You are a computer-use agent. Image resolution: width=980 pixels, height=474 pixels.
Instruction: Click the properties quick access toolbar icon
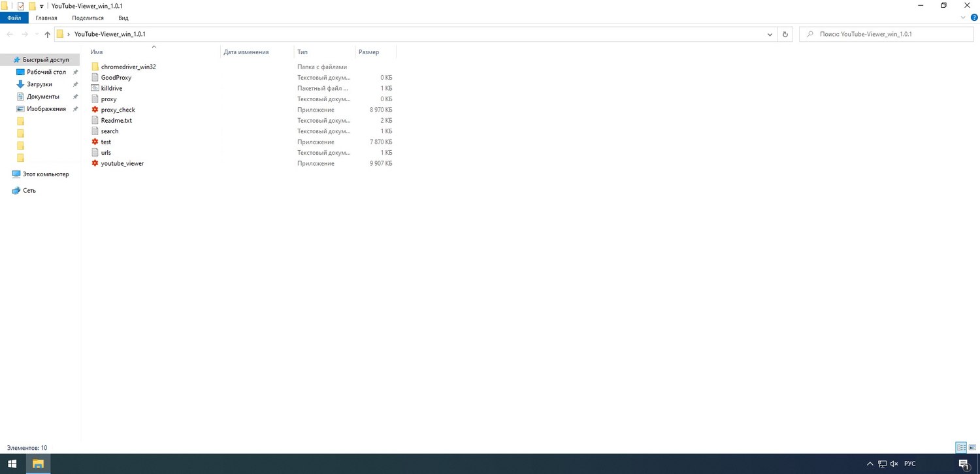click(21, 6)
